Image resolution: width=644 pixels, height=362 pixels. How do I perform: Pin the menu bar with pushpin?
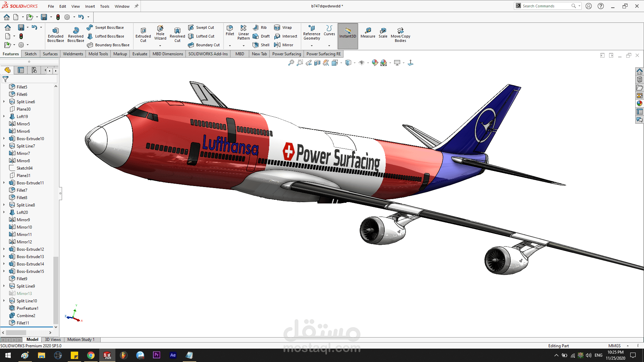point(137,6)
